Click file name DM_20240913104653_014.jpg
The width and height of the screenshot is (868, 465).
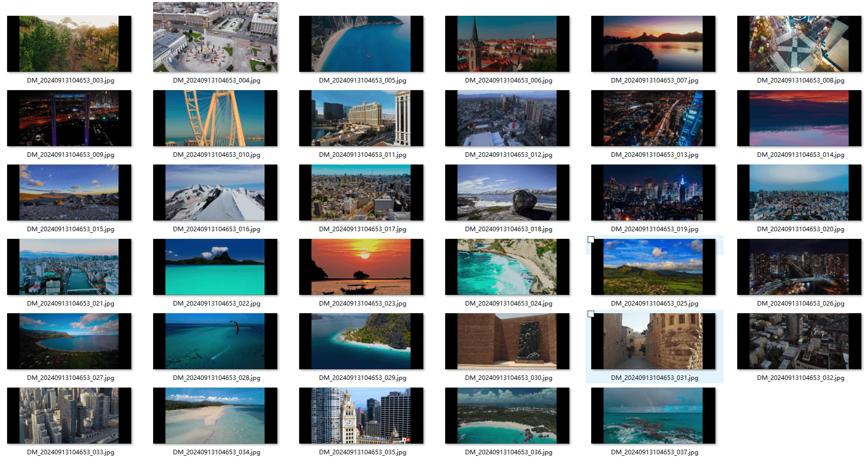pos(801,155)
